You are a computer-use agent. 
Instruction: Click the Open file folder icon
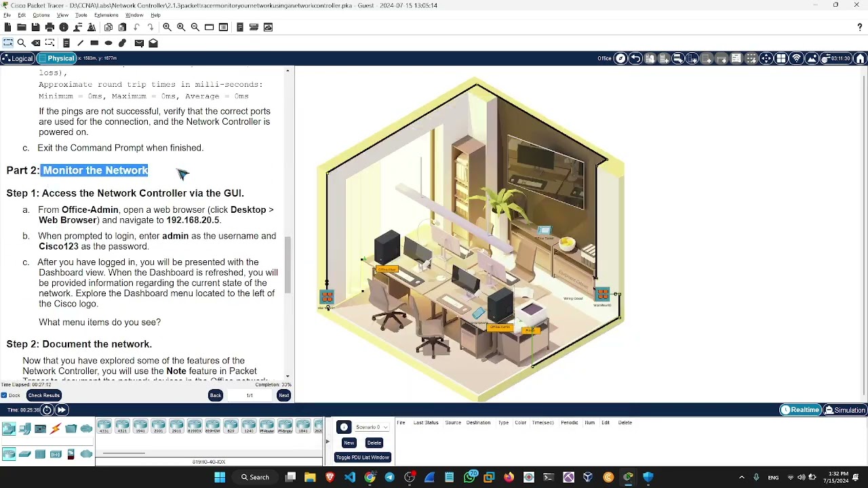(22, 27)
